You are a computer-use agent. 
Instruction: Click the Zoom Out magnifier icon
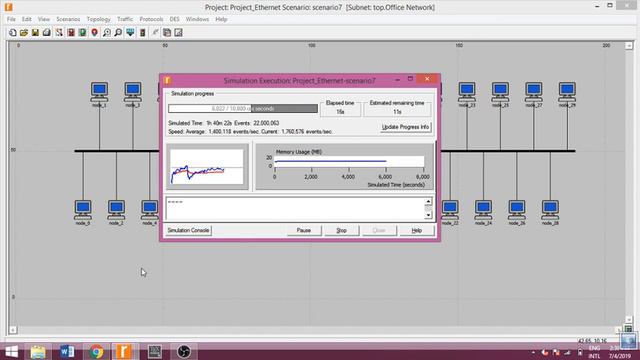[118, 33]
